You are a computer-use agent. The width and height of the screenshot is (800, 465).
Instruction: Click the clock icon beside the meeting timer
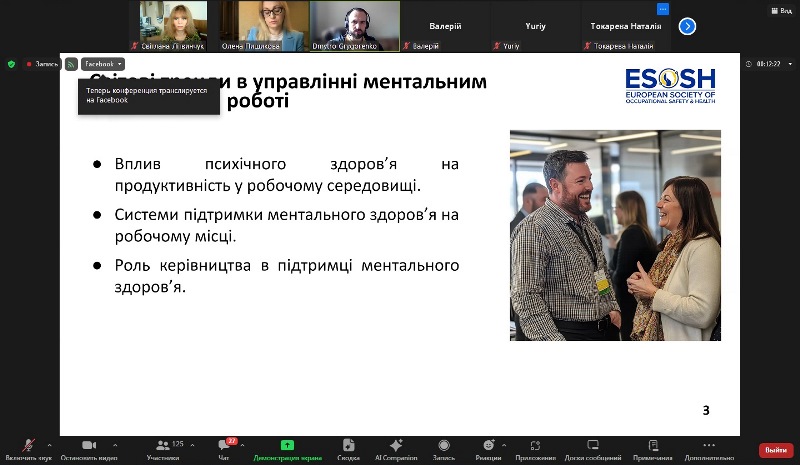(x=748, y=64)
